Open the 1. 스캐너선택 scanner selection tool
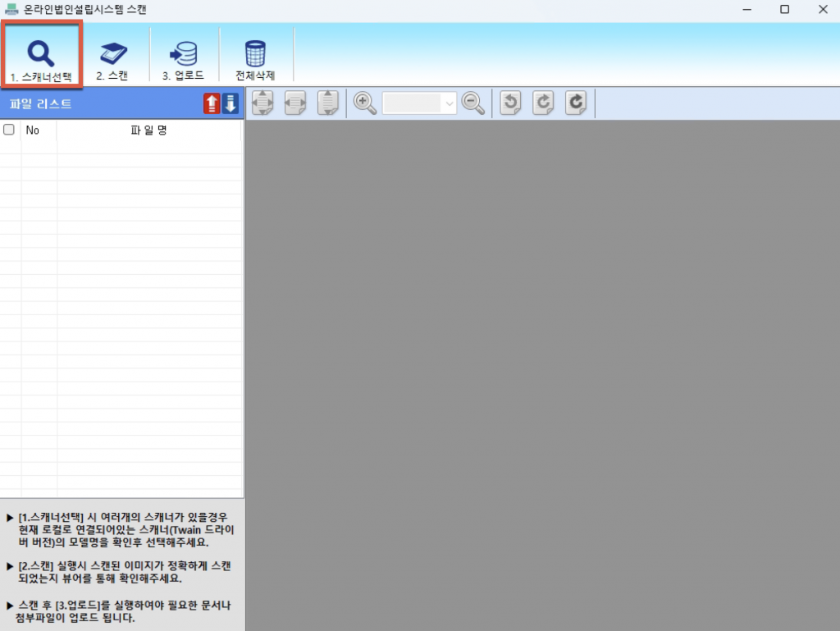The image size is (840, 631). [41, 54]
